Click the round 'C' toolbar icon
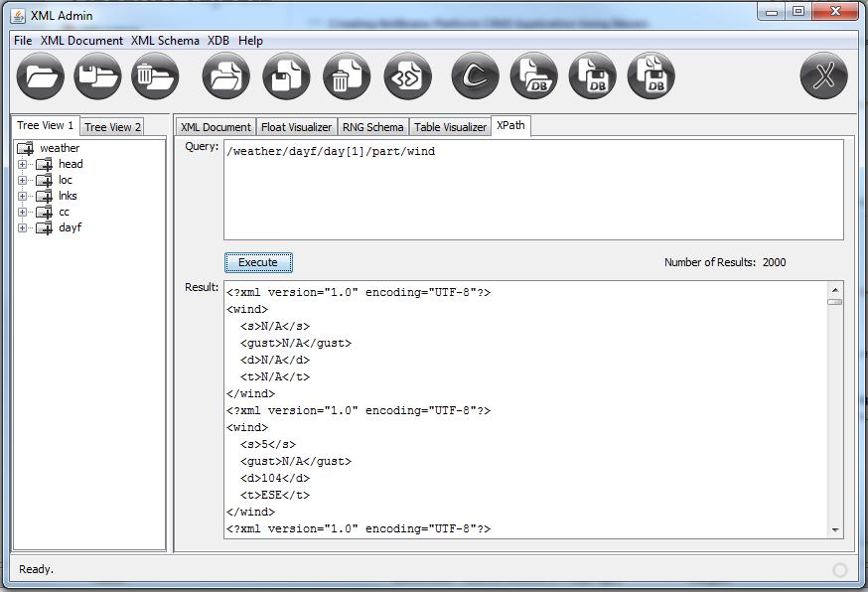Screen dimensions: 868x592 pyautogui.click(x=475, y=76)
